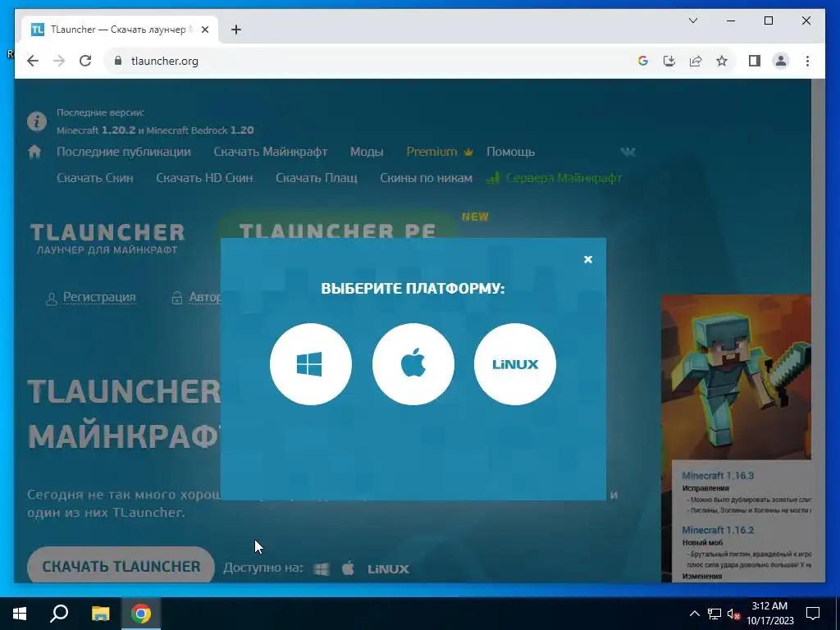Click the install app icon in the address bar
Viewport: 840px width, 630px height.
pyautogui.click(x=669, y=61)
